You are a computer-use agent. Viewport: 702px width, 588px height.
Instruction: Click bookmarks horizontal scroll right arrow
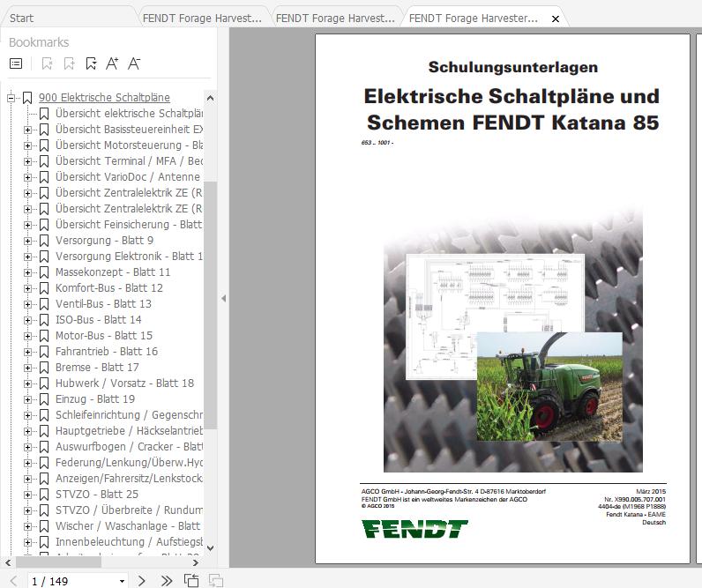(x=196, y=562)
